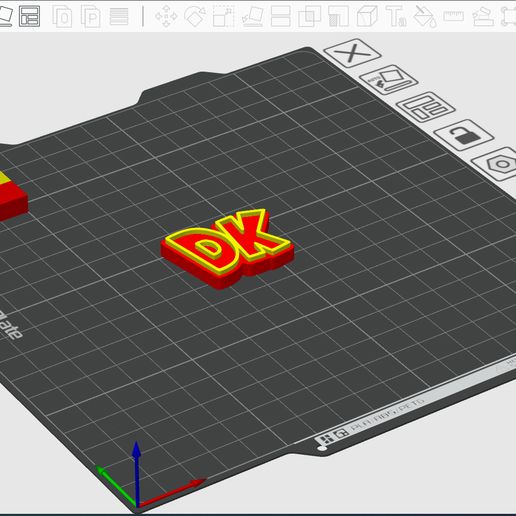Screen dimensions: 516x516
Task: Select the Seam painting cube icon
Action: 367,16
